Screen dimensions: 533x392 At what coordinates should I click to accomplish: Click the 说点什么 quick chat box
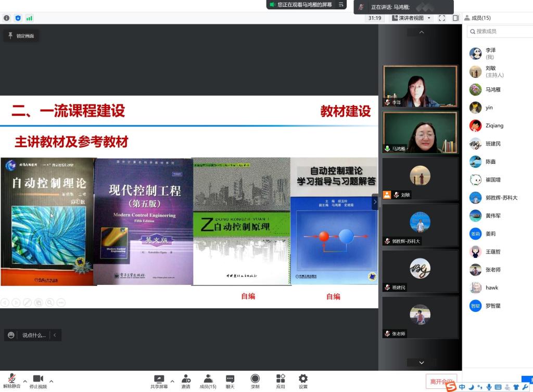click(x=34, y=335)
